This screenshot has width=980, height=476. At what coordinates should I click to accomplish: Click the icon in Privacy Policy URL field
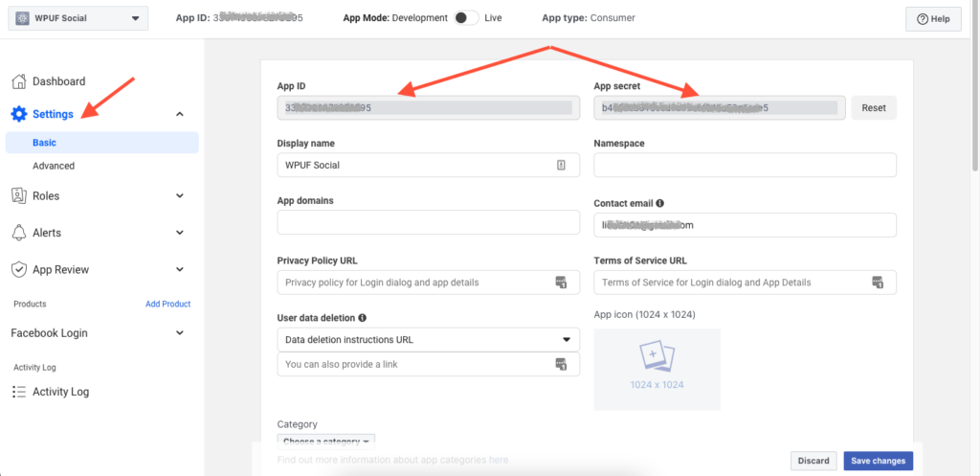pos(561,283)
